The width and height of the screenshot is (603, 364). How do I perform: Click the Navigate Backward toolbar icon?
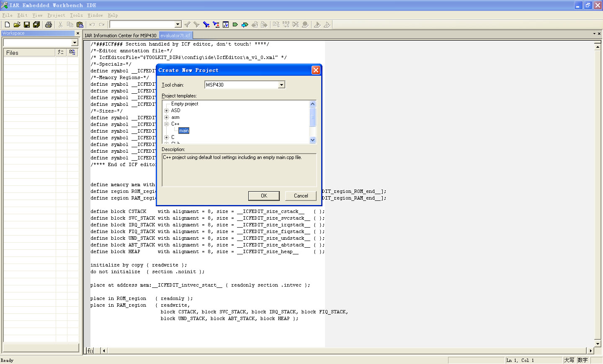pyautogui.click(x=255, y=25)
